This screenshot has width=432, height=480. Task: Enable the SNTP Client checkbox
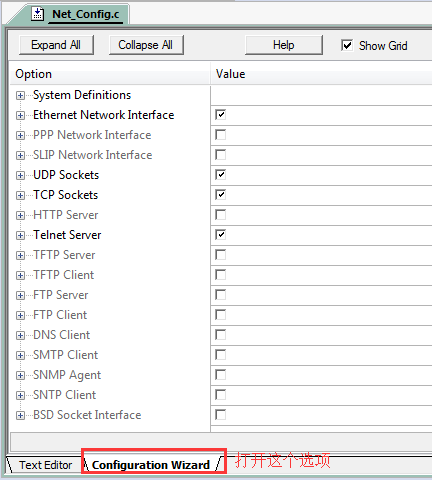click(x=220, y=395)
